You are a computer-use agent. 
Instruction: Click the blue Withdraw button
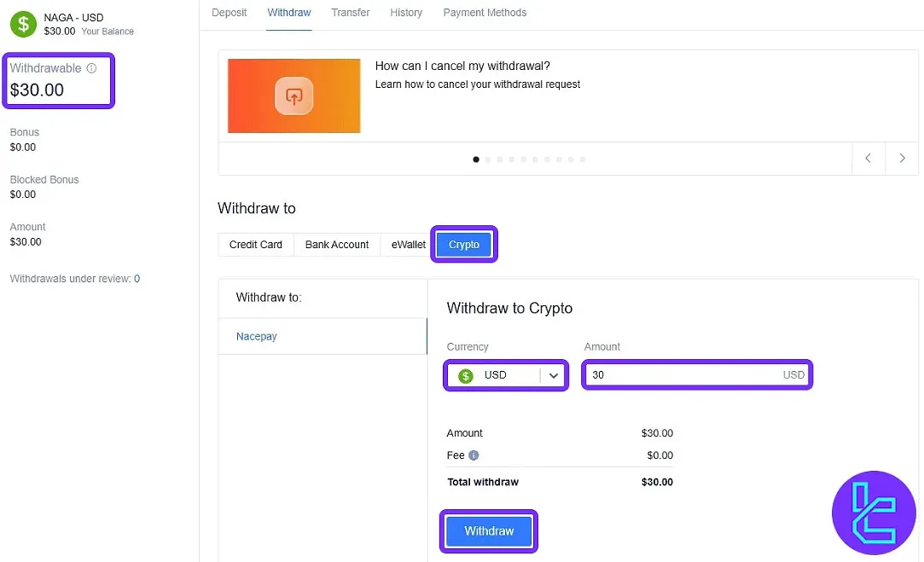coord(488,530)
